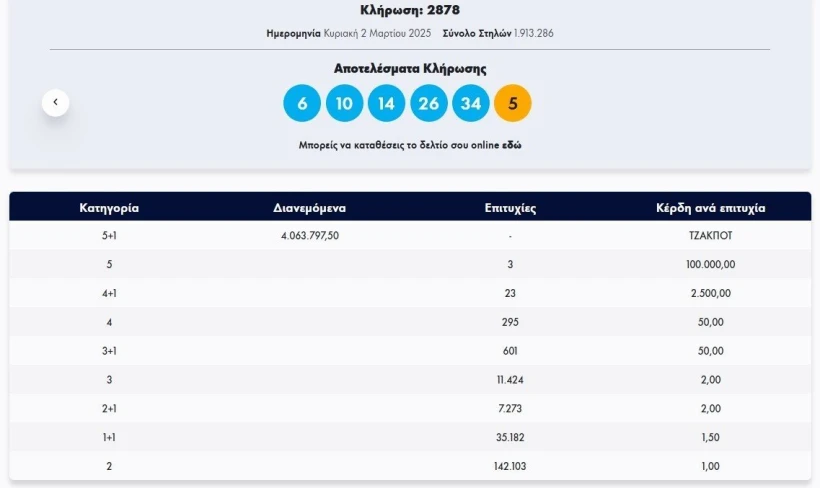This screenshot has width=820, height=488.
Task: Click the Επιτυχίες column header
Action: [x=510, y=208]
